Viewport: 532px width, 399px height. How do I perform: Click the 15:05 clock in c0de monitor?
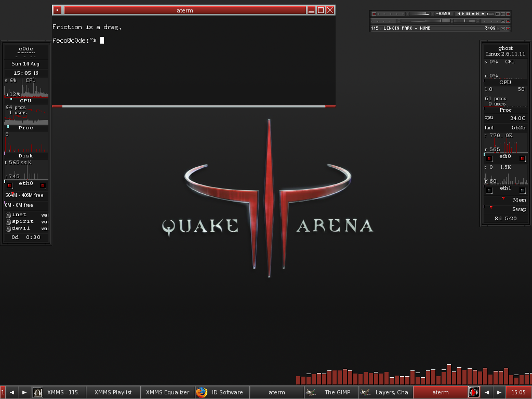[x=26, y=73]
